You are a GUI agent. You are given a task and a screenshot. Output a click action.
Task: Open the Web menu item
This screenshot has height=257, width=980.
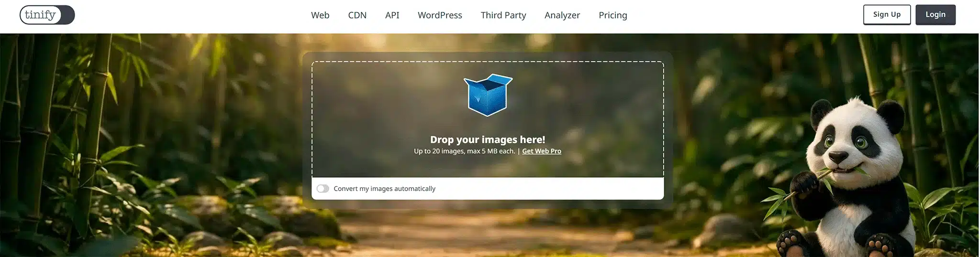pos(320,15)
